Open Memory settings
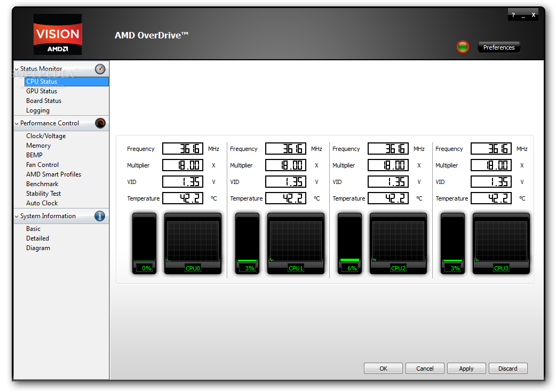Screen dimensions: 556x392 pyautogui.click(x=38, y=145)
